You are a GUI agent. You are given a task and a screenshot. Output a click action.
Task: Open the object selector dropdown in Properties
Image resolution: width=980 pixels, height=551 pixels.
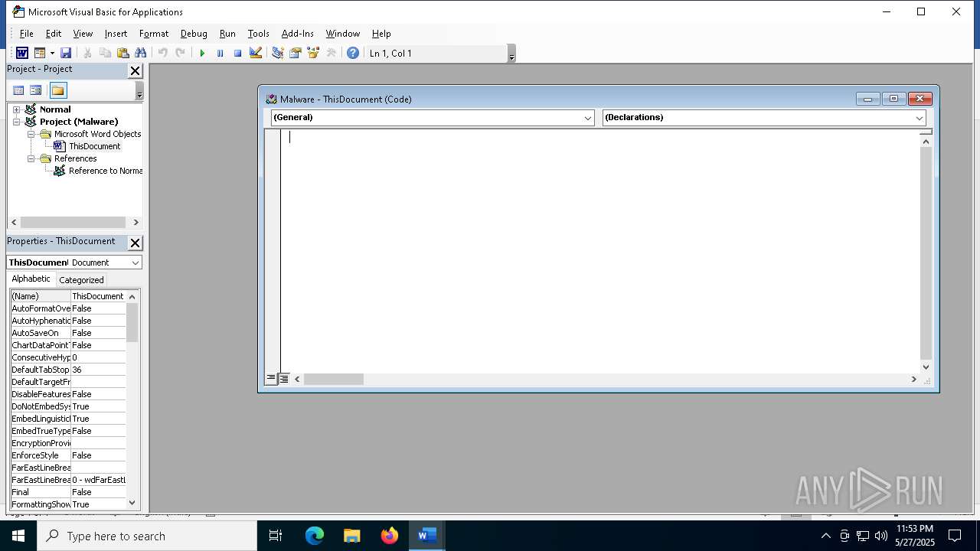click(136, 262)
